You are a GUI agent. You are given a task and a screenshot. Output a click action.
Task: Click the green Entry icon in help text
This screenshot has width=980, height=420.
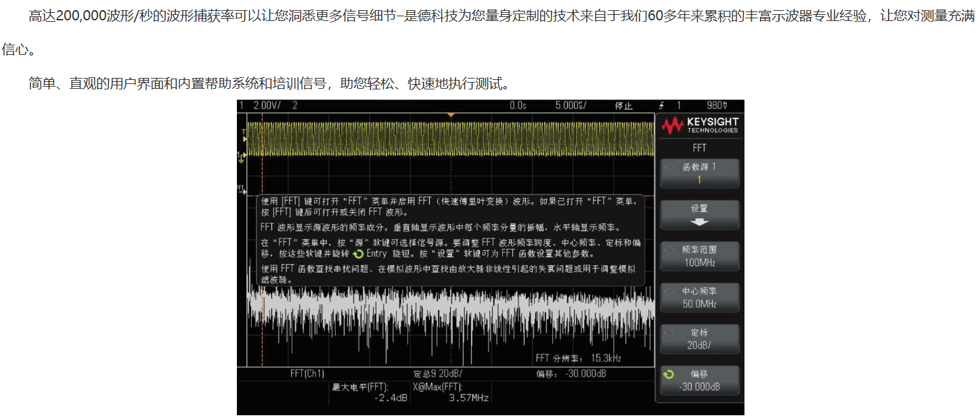pyautogui.click(x=358, y=254)
